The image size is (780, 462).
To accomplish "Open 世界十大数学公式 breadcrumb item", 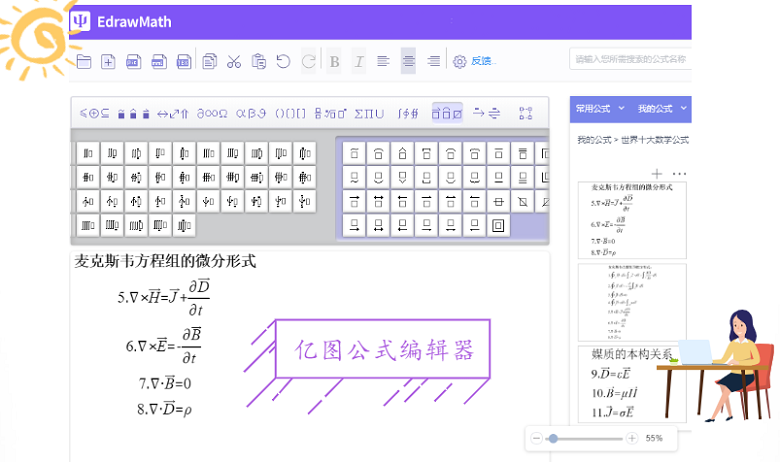I will 655,140.
